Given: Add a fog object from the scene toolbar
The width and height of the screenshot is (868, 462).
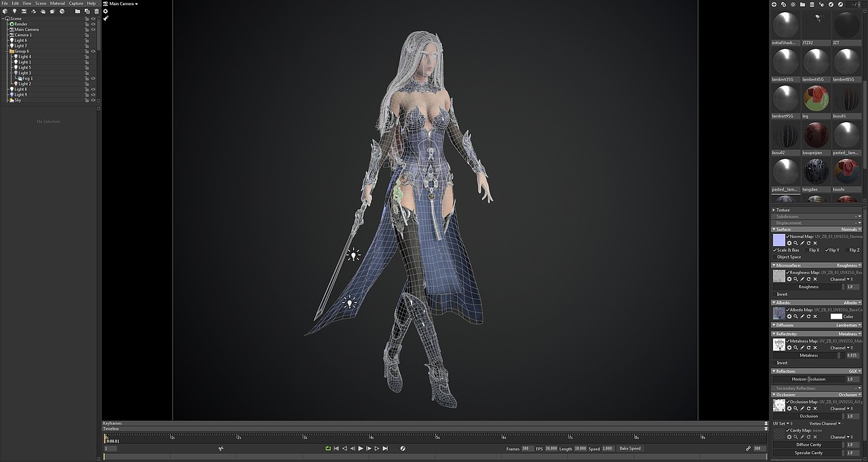Looking at the screenshot, I should click(x=43, y=11).
